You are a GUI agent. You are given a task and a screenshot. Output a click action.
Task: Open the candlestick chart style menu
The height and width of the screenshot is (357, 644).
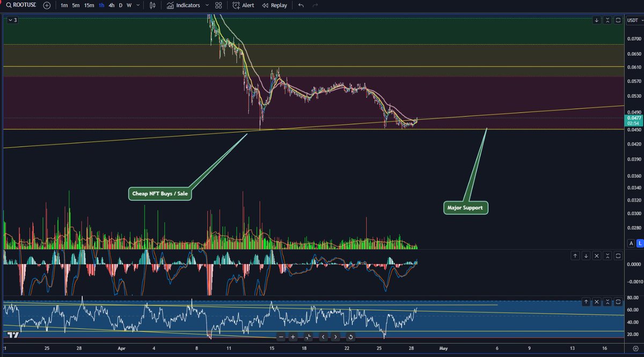(153, 5)
